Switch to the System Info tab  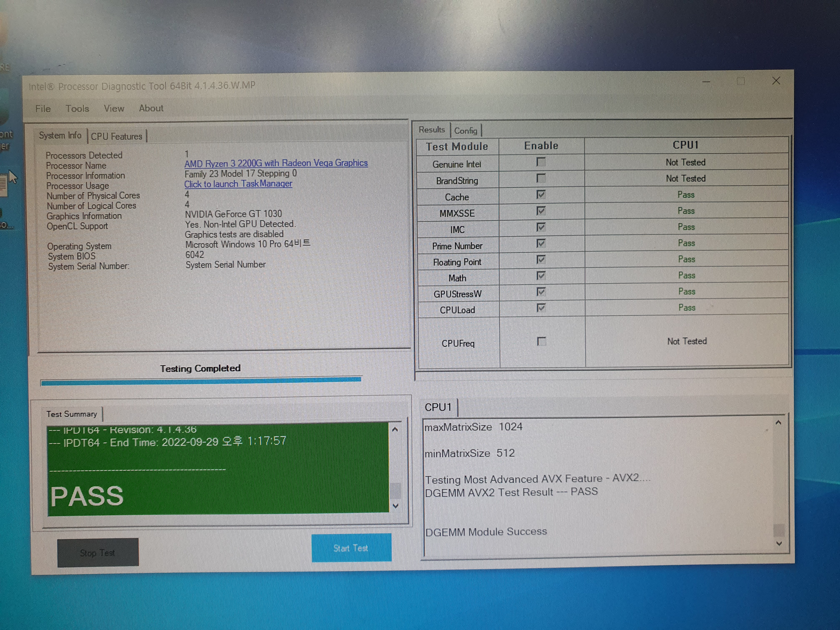60,136
